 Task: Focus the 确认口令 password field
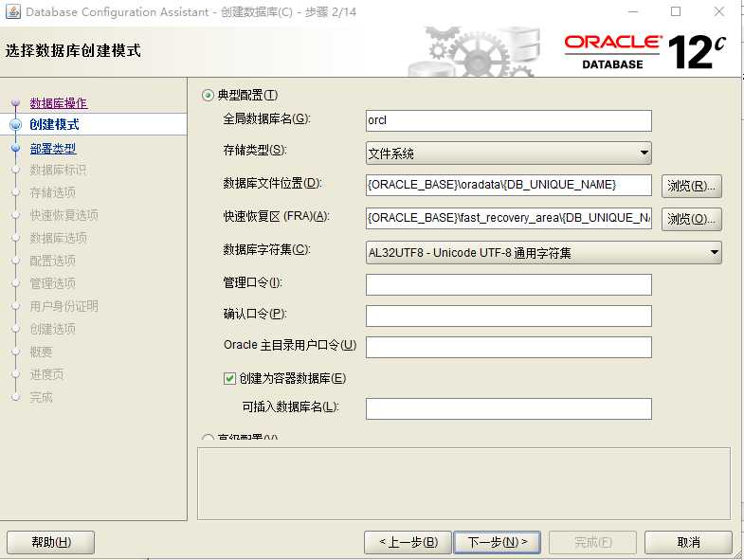(x=509, y=316)
